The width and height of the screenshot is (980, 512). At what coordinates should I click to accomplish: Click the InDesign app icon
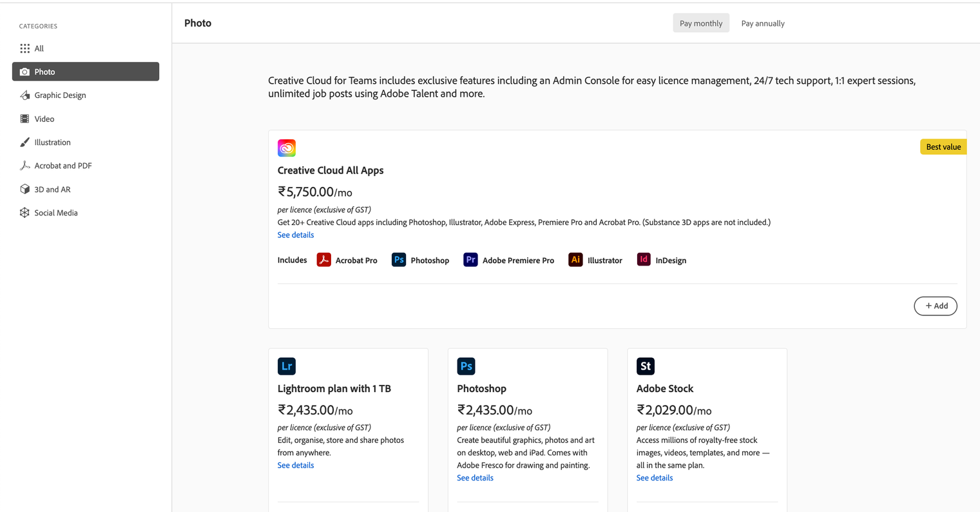tap(644, 260)
